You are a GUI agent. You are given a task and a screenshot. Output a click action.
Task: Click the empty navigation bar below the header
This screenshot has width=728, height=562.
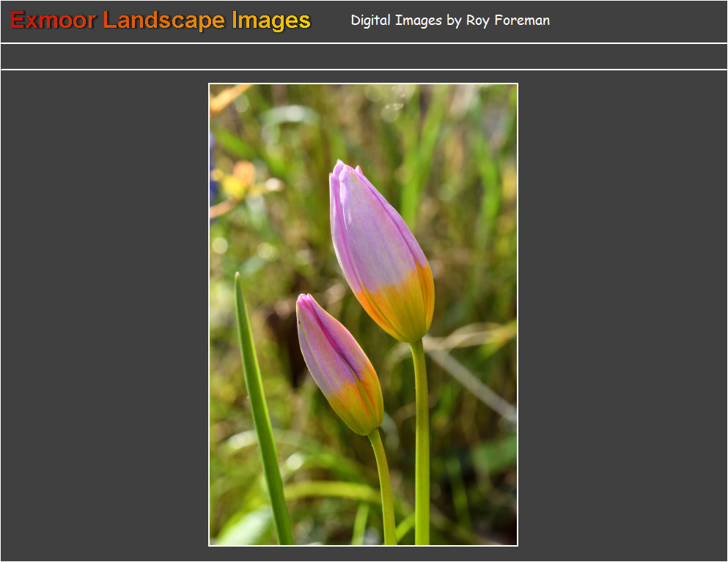point(364,56)
